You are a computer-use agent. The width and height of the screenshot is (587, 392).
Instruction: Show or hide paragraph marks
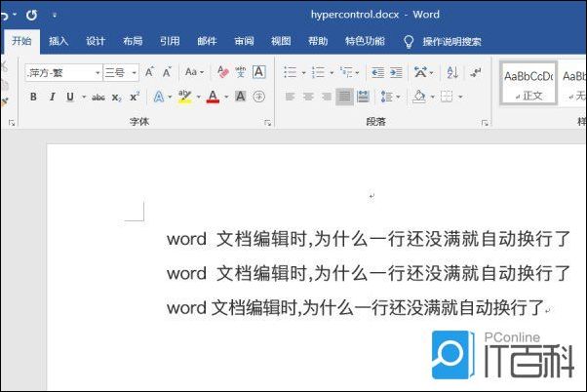point(476,72)
